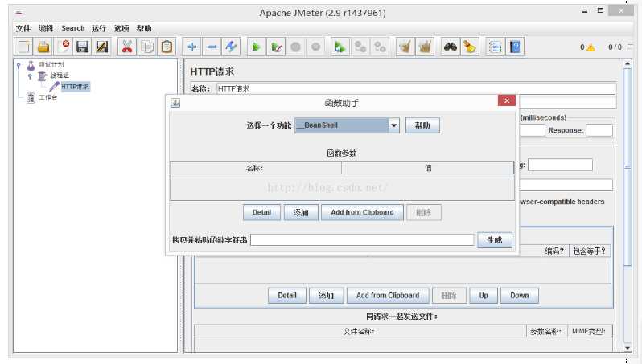Clear all results with double broom icon

coord(425,47)
